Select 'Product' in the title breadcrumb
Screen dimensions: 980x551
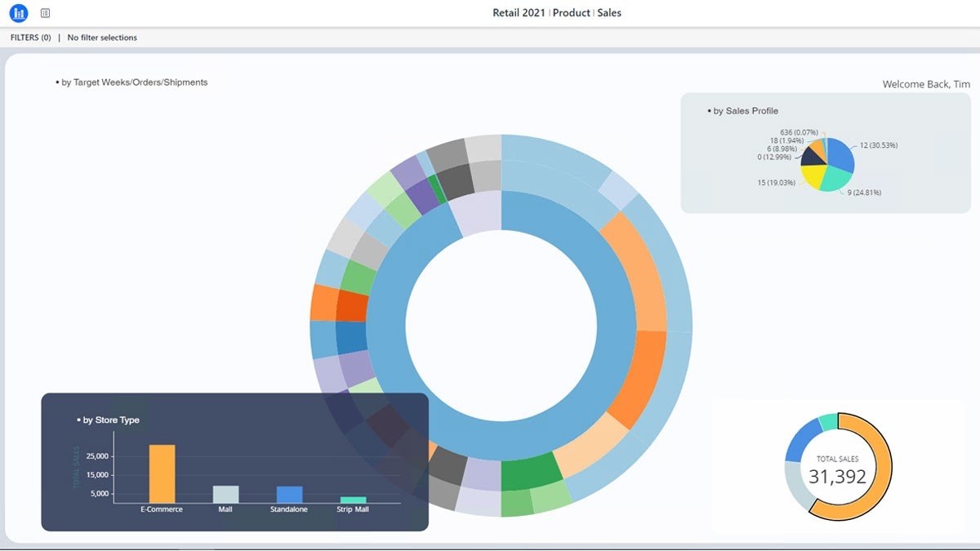pos(572,13)
